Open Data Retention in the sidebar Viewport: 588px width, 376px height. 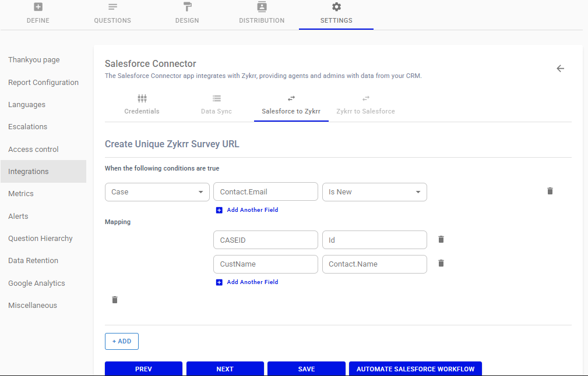point(33,261)
